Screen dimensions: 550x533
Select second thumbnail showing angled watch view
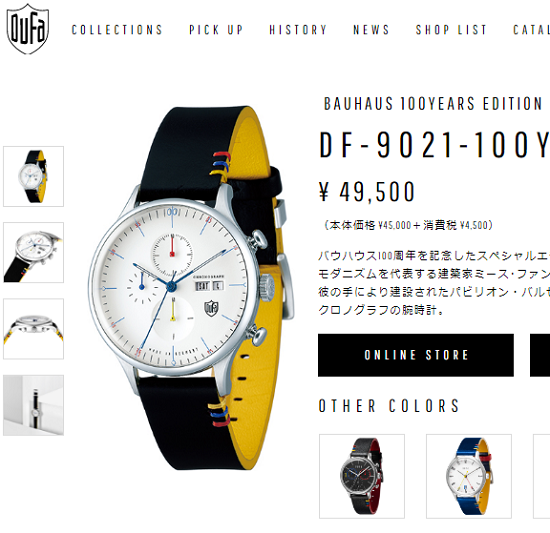[33, 252]
